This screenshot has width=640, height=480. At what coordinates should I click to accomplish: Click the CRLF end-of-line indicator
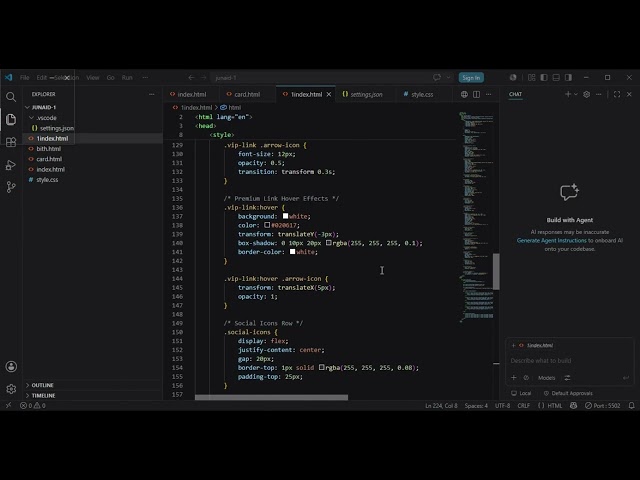(524, 405)
